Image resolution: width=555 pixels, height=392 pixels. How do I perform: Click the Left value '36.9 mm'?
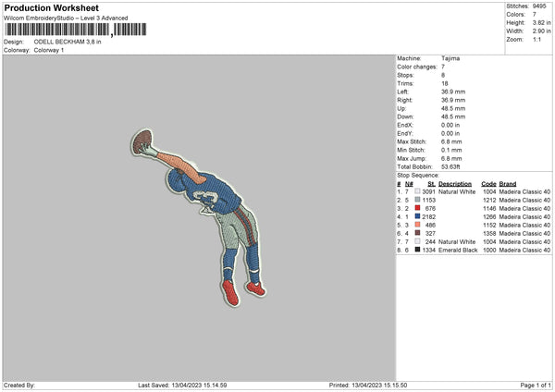pos(453,92)
